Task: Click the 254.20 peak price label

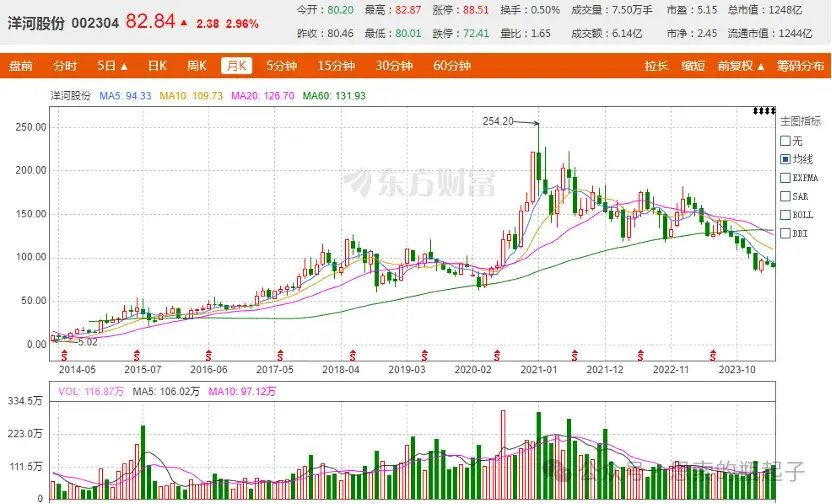Action: 498,121
